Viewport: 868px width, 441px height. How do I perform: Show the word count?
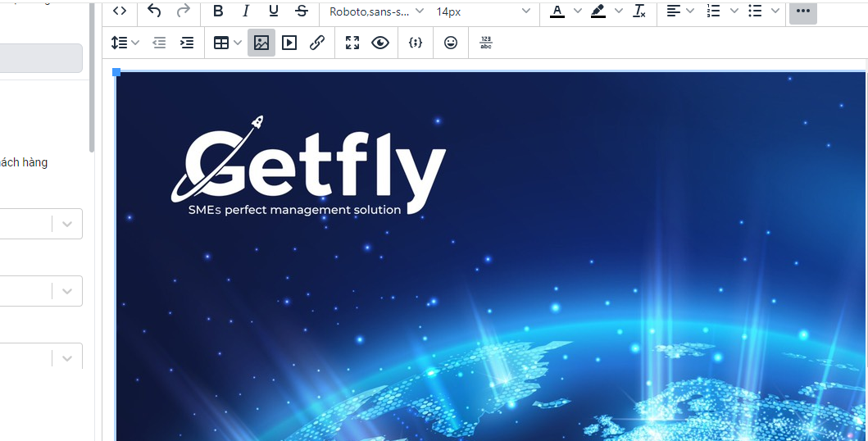(x=485, y=43)
